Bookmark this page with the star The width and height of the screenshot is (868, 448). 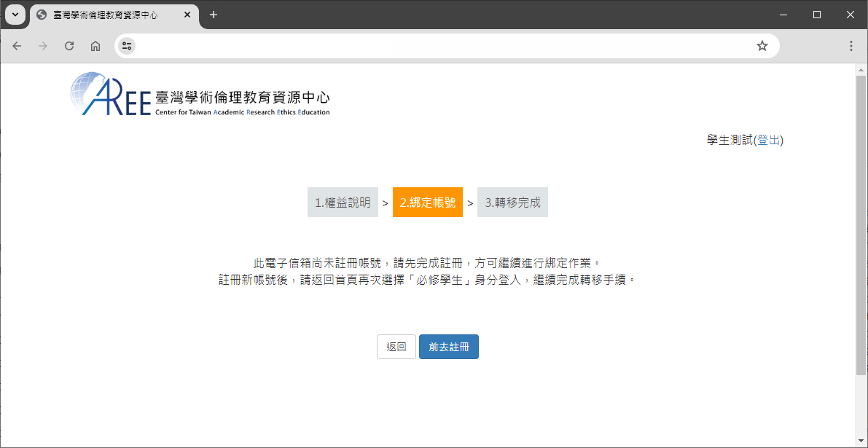[762, 46]
